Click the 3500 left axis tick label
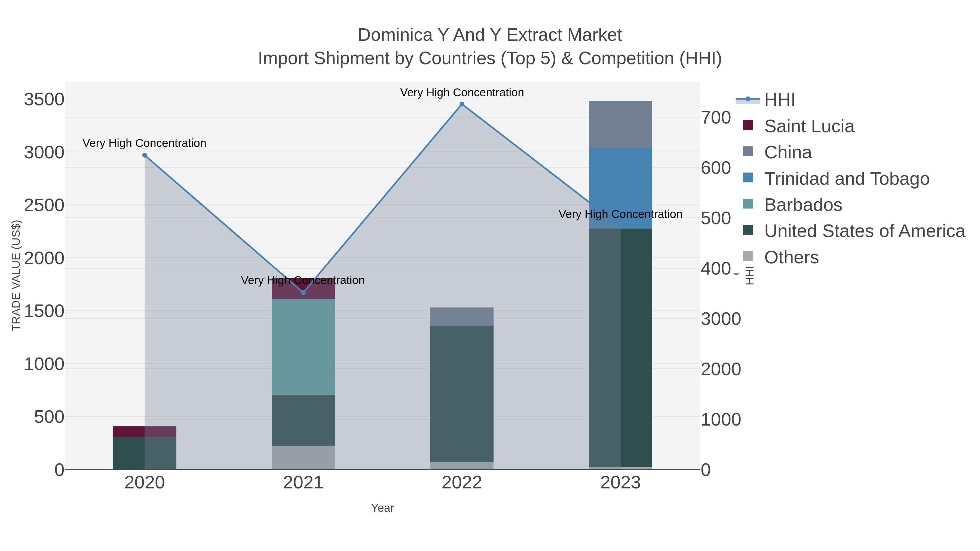Screen dimensions: 980x551 pyautogui.click(x=44, y=100)
